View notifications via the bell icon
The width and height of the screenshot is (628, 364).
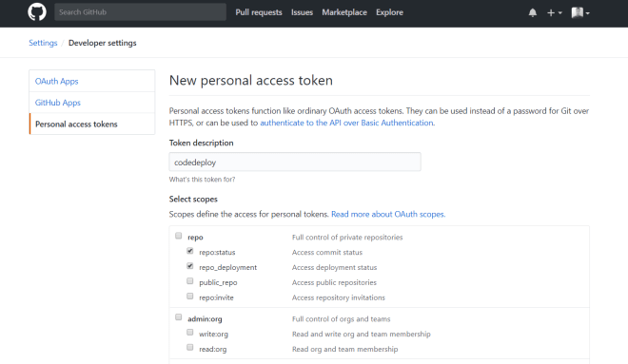pos(532,12)
